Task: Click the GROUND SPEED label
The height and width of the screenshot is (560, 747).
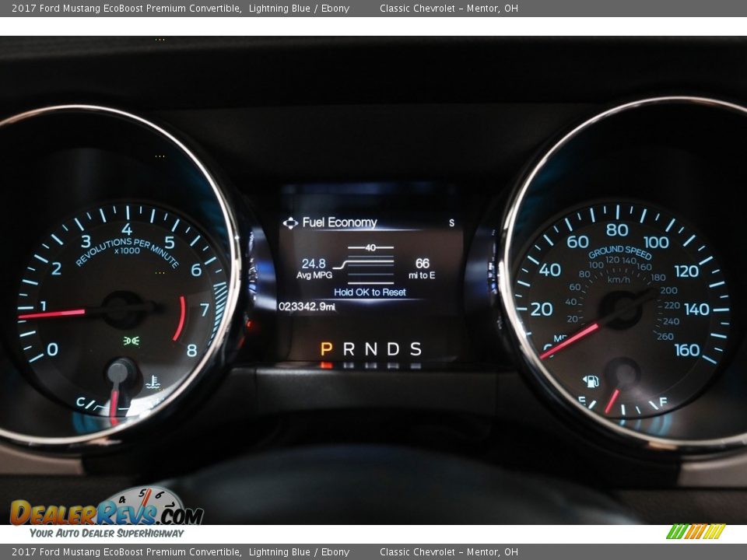Action: [619, 251]
